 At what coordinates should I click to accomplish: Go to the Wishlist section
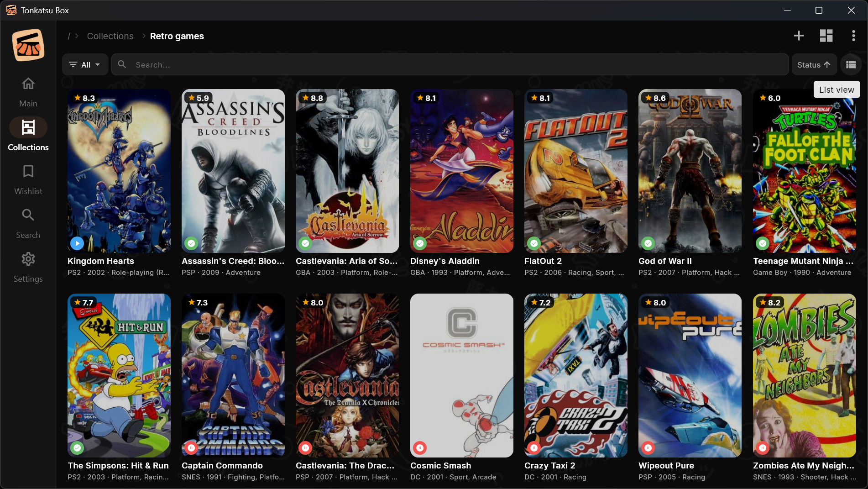[x=28, y=179]
